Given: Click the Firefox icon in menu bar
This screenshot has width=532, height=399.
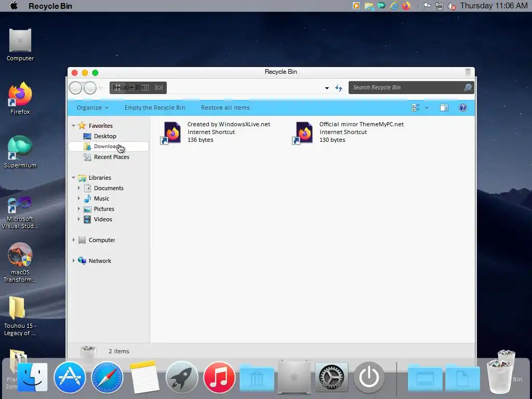Looking at the screenshot, I should pyautogui.click(x=406, y=6).
